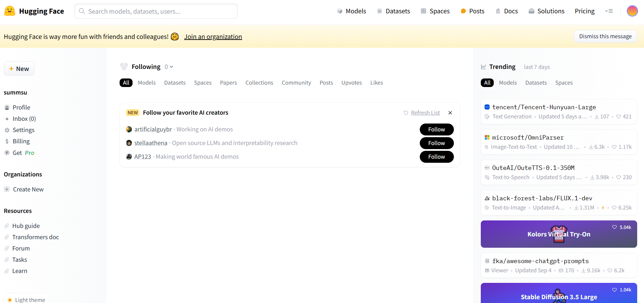The width and height of the screenshot is (644, 303).
Task: Switch to Papers tab in feed
Action: (228, 83)
